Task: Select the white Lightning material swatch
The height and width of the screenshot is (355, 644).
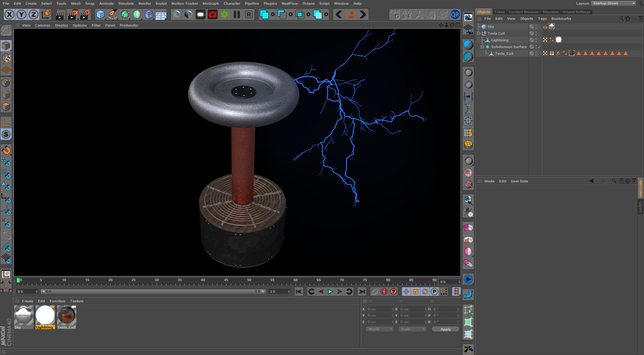Action: click(x=45, y=315)
